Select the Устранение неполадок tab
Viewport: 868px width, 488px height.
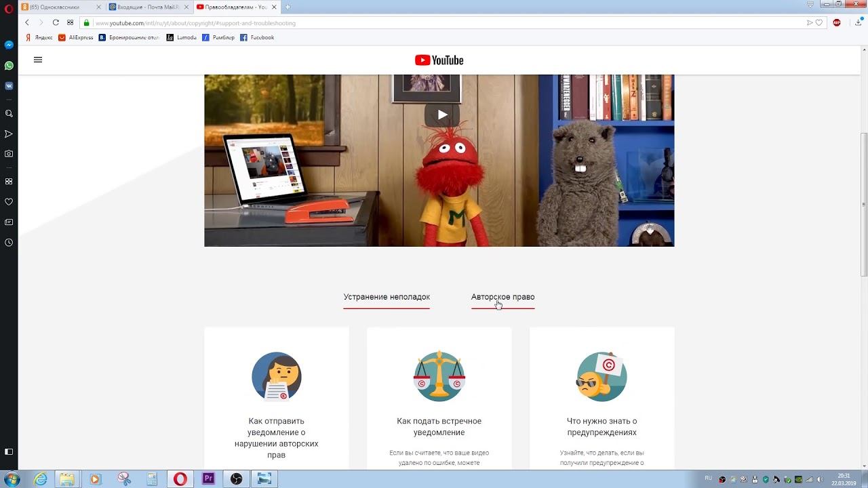pos(387,298)
